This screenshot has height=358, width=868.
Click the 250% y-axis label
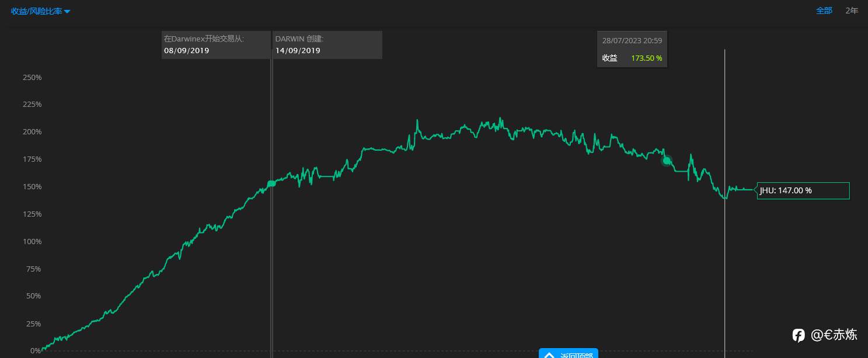(x=32, y=77)
